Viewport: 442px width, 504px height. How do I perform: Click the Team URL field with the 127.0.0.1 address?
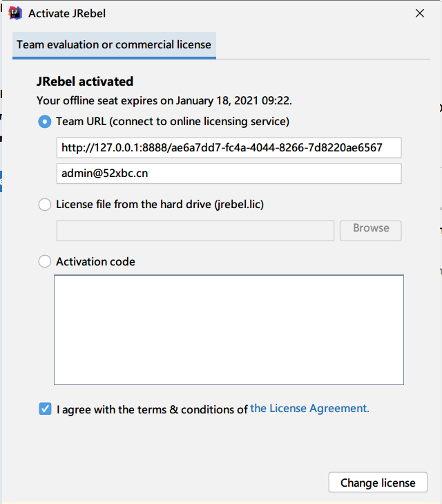pyautogui.click(x=229, y=148)
